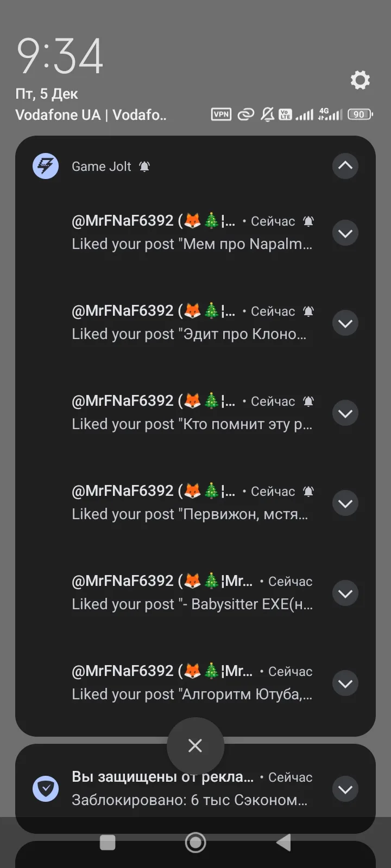Tap the "Game Jolt" notification header label
This screenshot has width=391, height=868.
coord(102,167)
